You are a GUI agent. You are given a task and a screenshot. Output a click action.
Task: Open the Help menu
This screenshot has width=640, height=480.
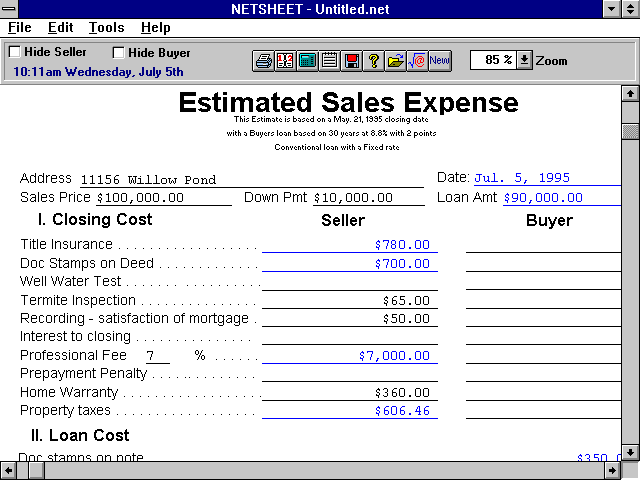pyautogui.click(x=155, y=28)
